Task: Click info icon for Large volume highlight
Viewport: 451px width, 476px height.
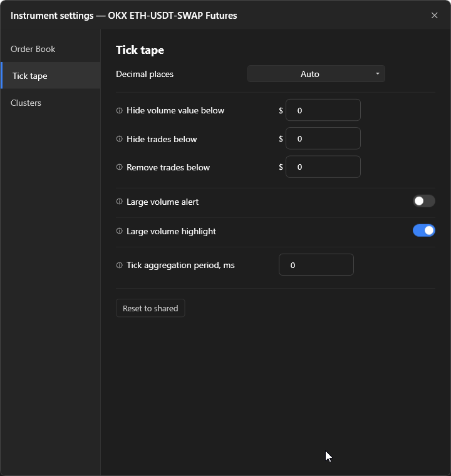Action: point(120,231)
